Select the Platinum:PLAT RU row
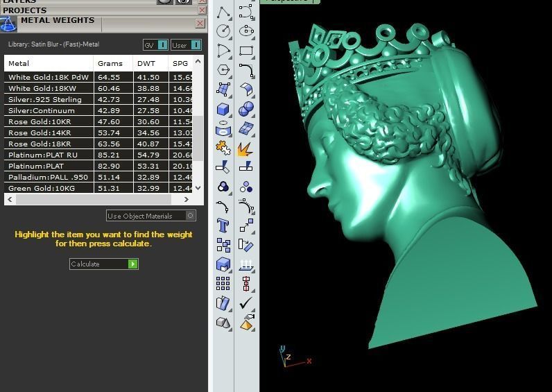The image size is (552, 392). pyautogui.click(x=98, y=155)
